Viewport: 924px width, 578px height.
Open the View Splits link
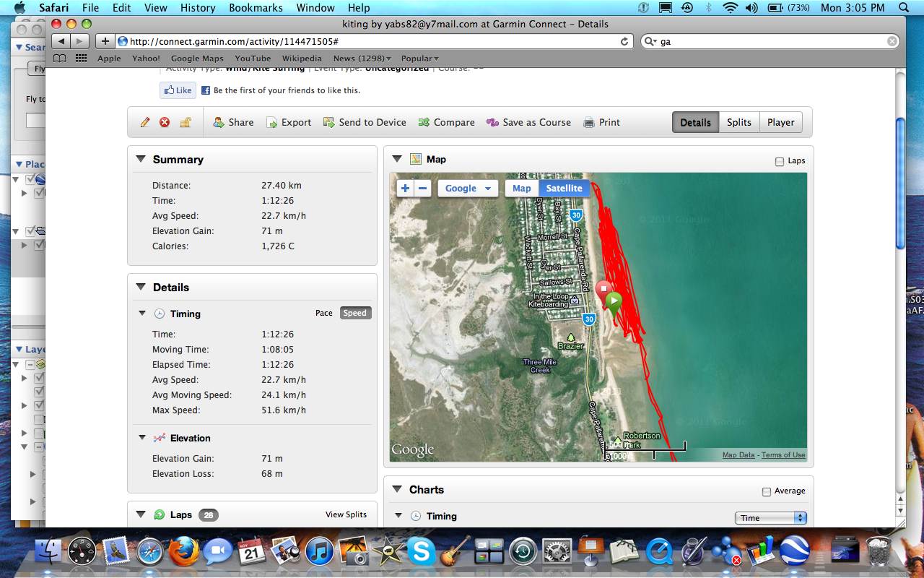point(346,514)
